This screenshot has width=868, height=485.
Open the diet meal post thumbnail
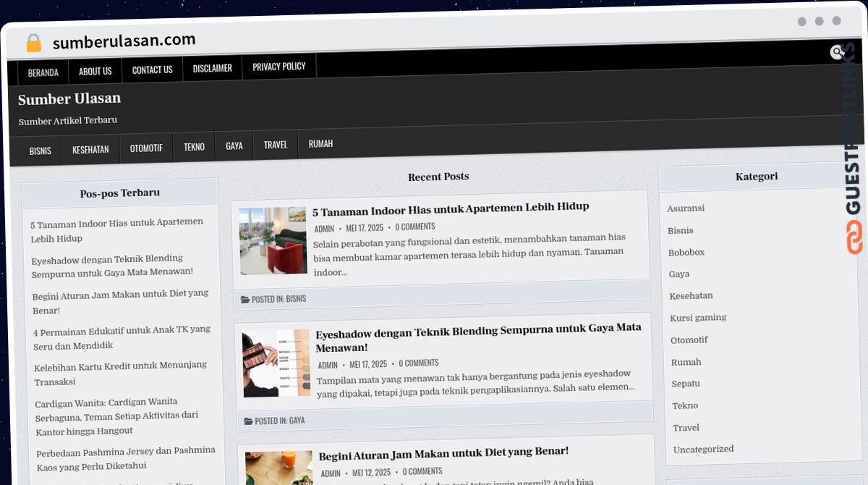point(279,468)
